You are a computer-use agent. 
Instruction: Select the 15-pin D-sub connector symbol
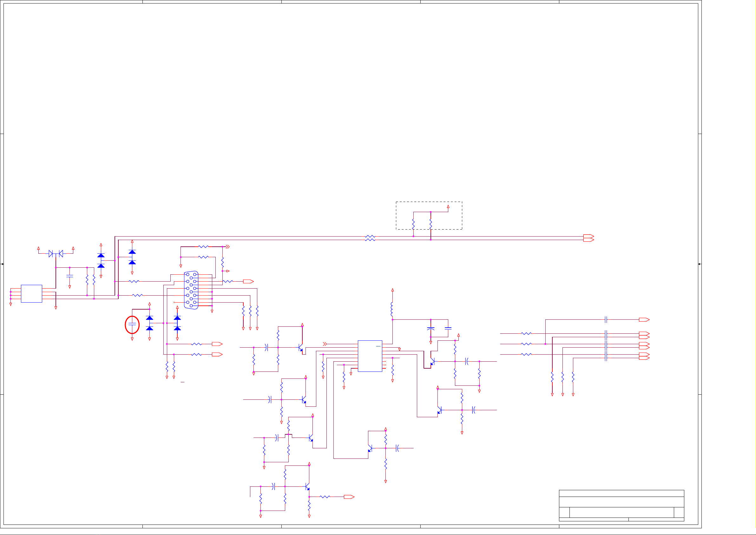(x=191, y=290)
